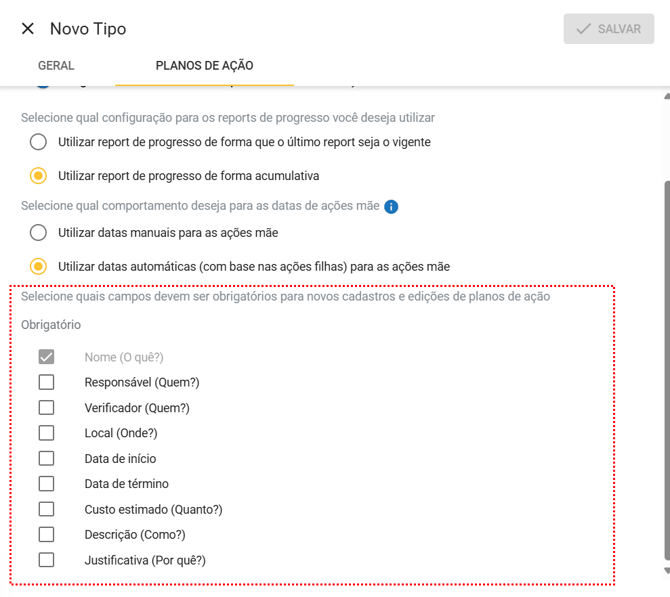Open the Planos de Ação tab
Viewport: 670px width, 597px height.
point(204,66)
